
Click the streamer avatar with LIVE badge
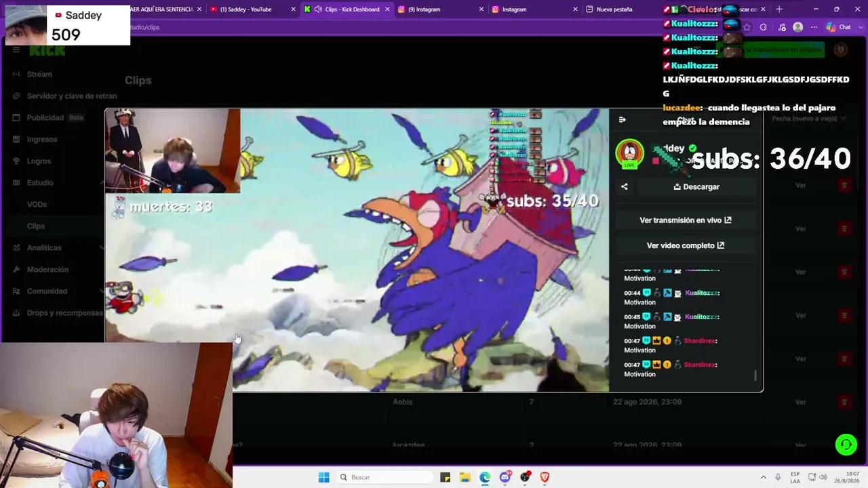(629, 154)
